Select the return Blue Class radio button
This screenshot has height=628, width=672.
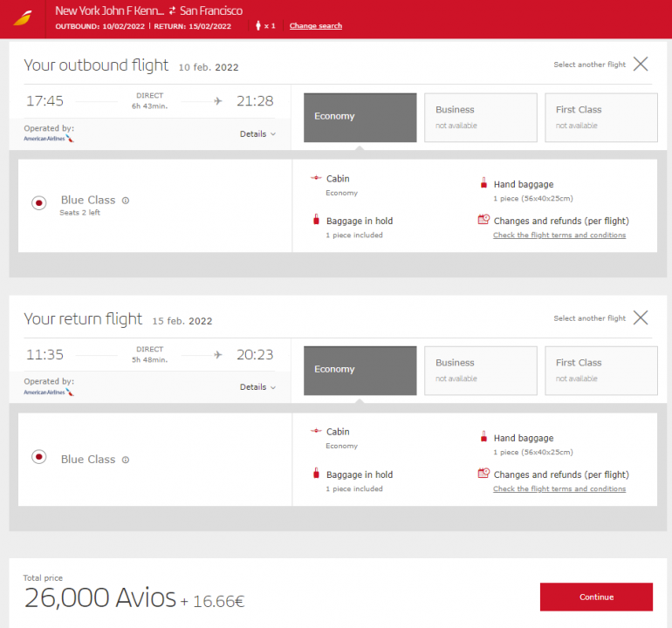[x=39, y=456]
